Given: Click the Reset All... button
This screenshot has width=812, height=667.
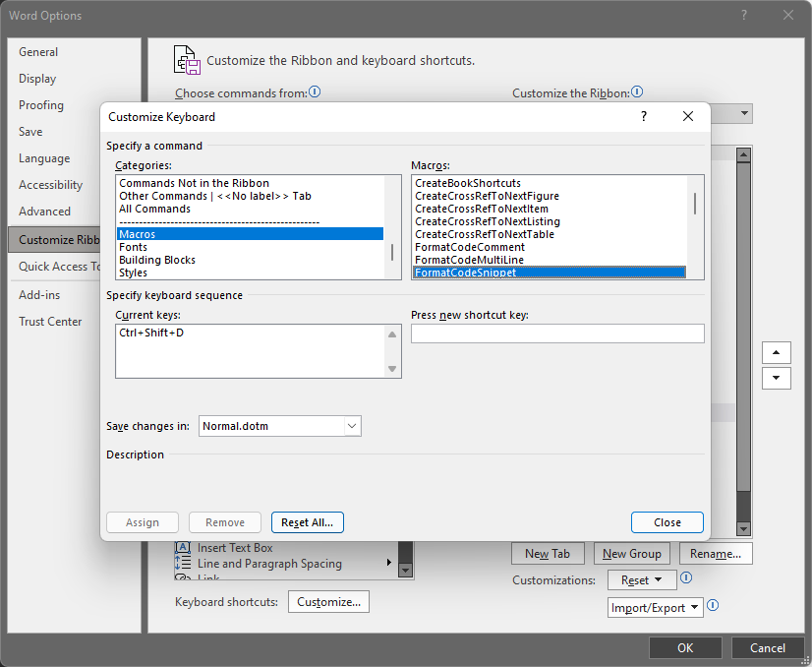Looking at the screenshot, I should [x=308, y=522].
